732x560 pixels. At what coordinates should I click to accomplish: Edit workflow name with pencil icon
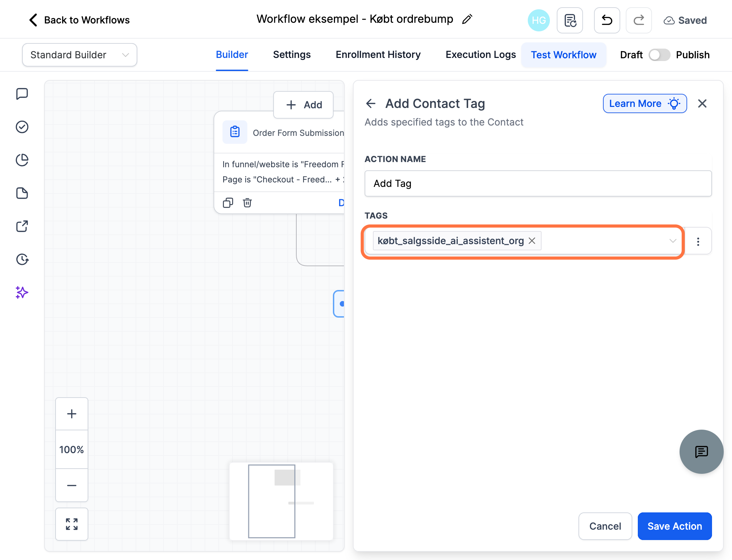click(x=467, y=19)
